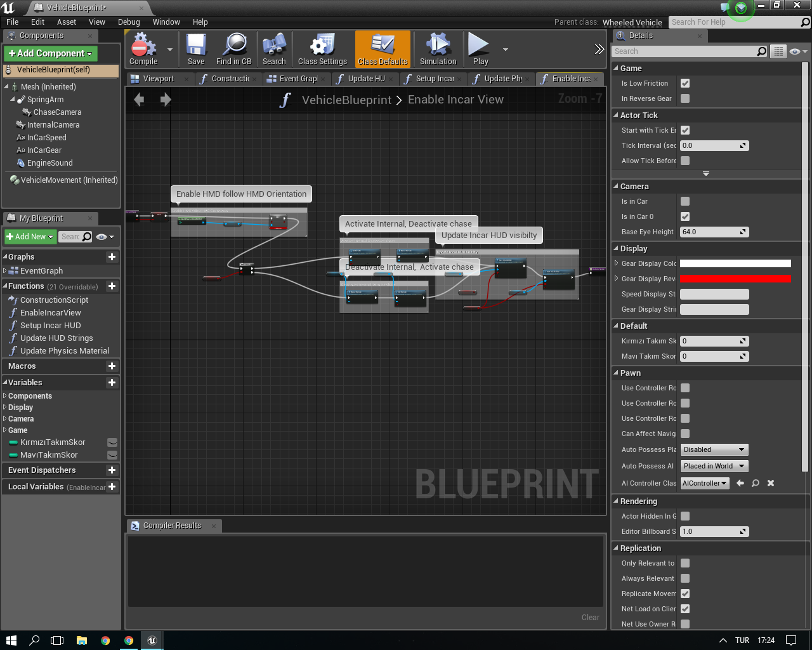This screenshot has height=650, width=812.
Task: Open Gear Display Color white swatch
Action: click(735, 263)
